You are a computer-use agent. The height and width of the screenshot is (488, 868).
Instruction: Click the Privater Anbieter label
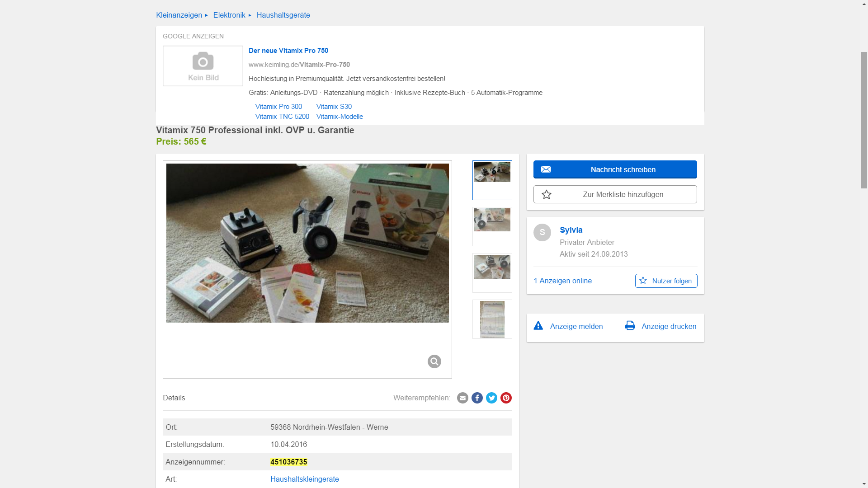[587, 242]
